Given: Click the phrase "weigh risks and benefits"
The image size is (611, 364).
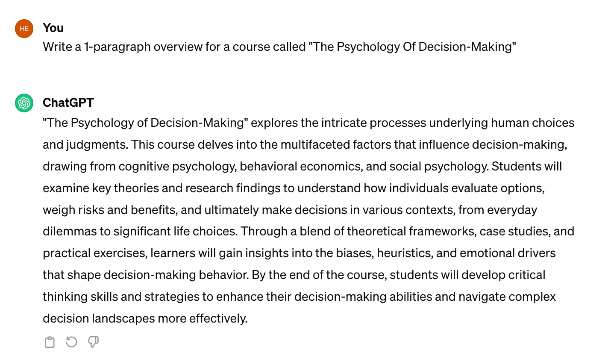Looking at the screenshot, I should 109,210.
